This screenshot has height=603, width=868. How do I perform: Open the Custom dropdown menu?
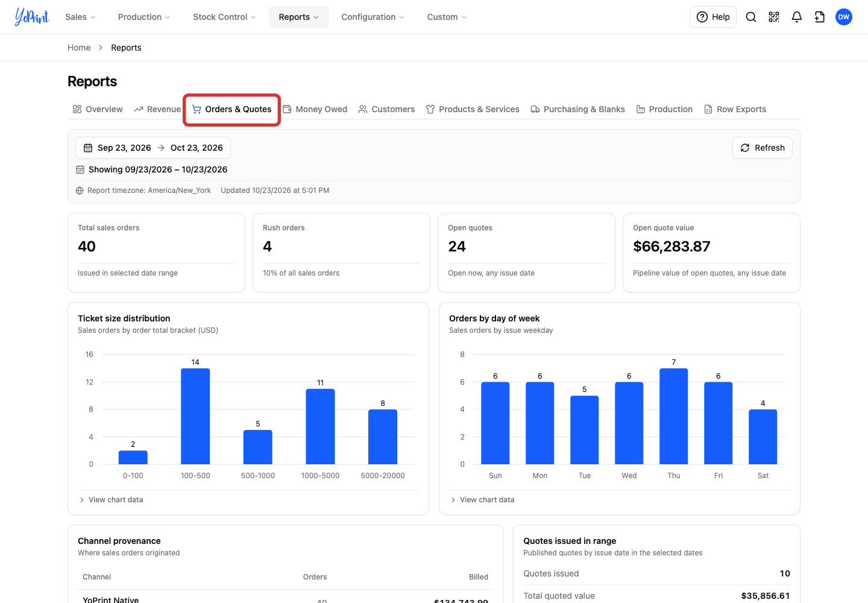[447, 17]
